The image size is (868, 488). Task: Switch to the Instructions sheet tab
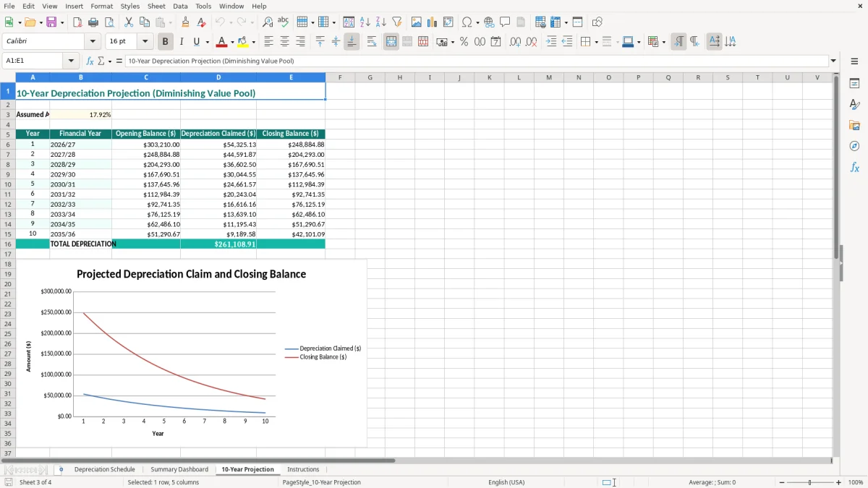(303, 469)
